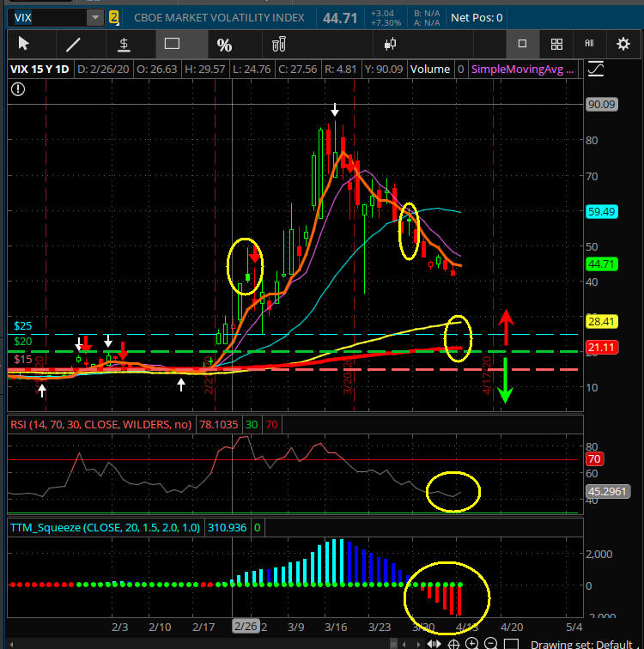Viewport: 644px width, 649px height.
Task: Click the zoom in magnifier
Action: coord(472,642)
